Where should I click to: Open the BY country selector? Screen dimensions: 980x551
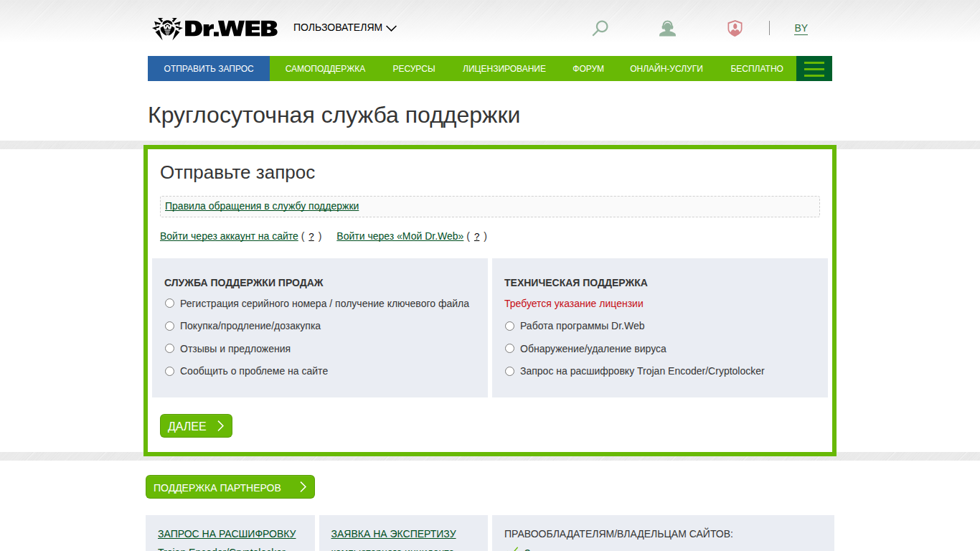coord(801,29)
